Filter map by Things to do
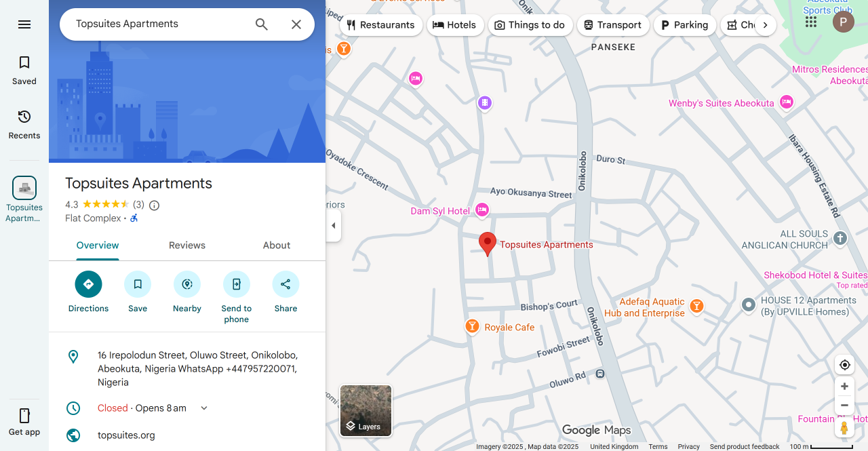The width and height of the screenshot is (868, 451). click(530, 25)
